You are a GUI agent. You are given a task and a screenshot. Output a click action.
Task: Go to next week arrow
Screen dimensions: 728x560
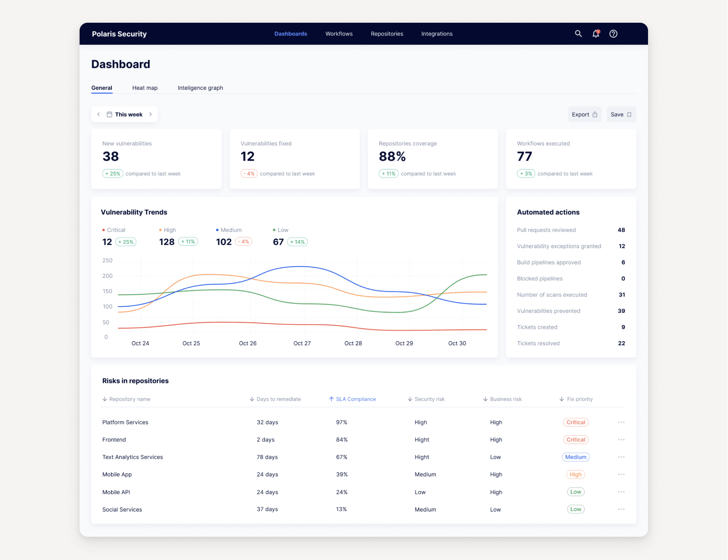tap(150, 114)
